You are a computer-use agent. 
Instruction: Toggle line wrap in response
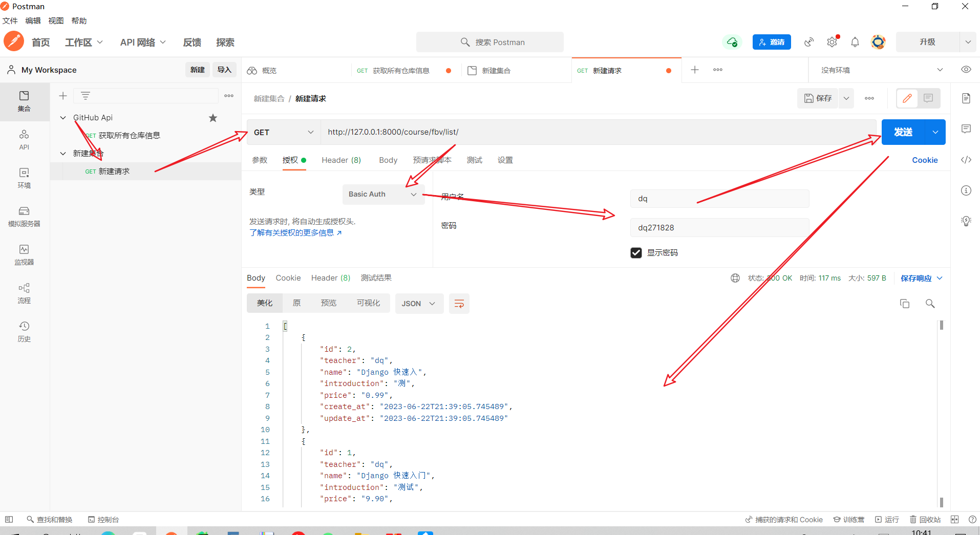(459, 304)
